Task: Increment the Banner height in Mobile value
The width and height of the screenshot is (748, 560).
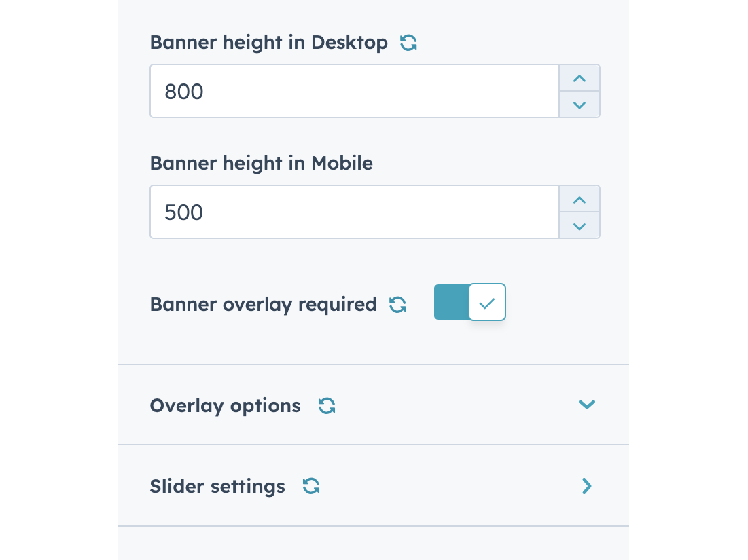Action: click(579, 200)
